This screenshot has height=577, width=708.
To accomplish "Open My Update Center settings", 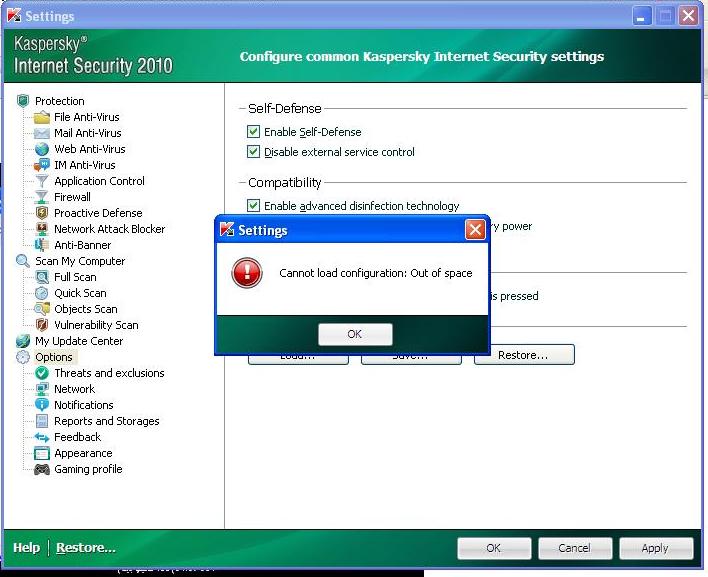I will [79, 341].
